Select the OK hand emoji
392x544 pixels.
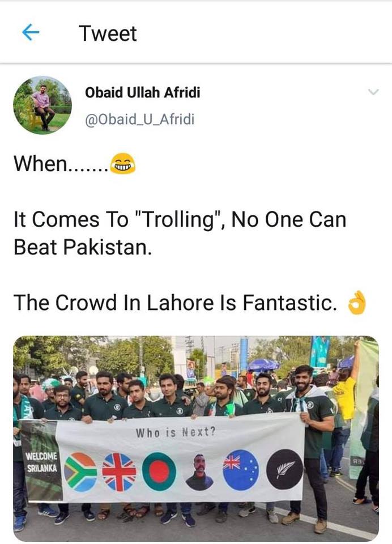[357, 303]
